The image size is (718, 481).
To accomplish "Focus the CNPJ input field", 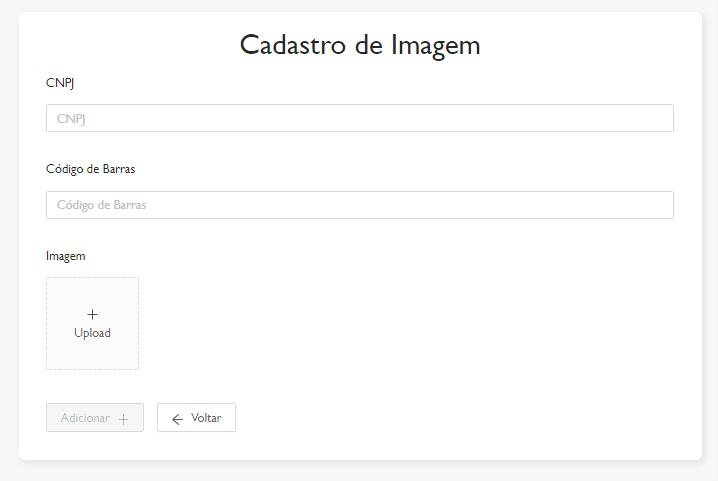I will pyautogui.click(x=359, y=118).
